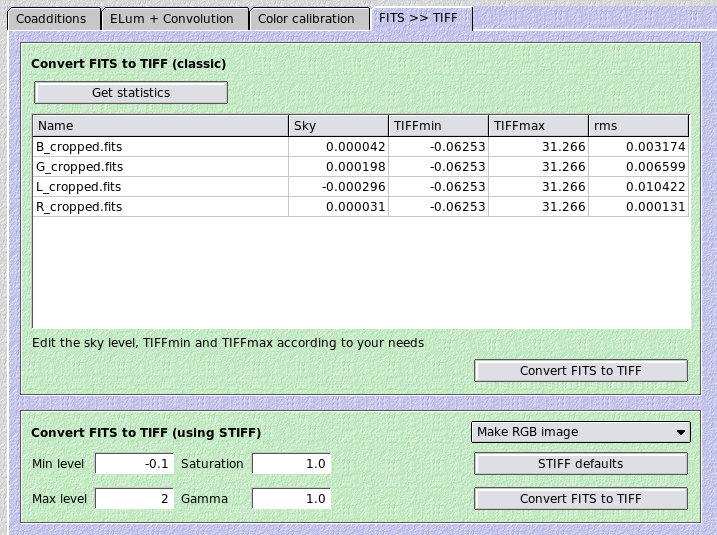Reset values with STIFF defaults button
This screenshot has height=535, width=717.
[x=580, y=464]
